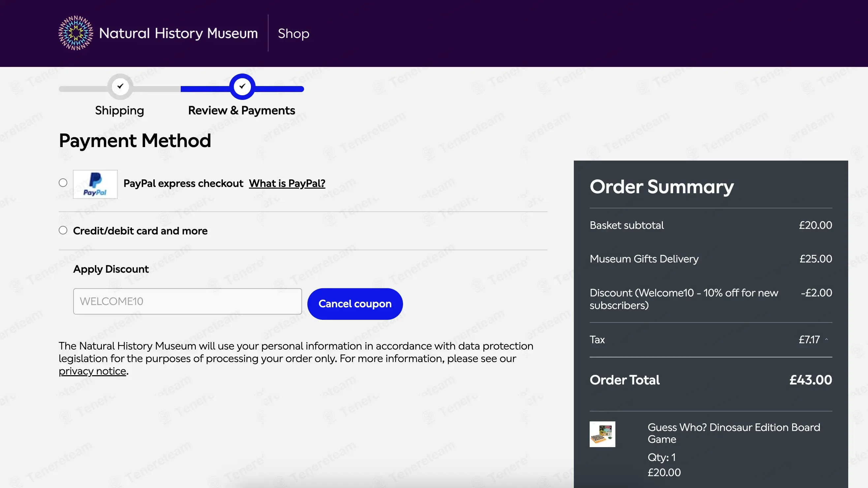Click the Natural History Museum starburst logo

click(76, 33)
